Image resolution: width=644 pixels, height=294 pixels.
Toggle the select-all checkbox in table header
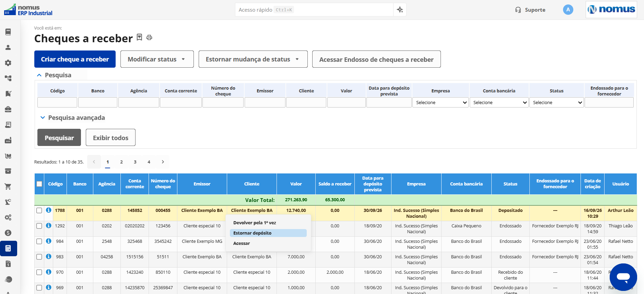[39, 184]
